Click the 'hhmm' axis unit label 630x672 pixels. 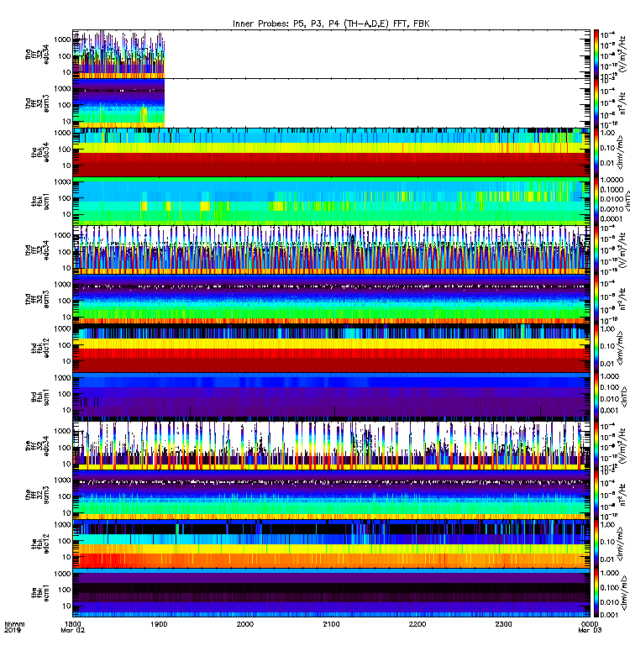[x=15, y=624]
